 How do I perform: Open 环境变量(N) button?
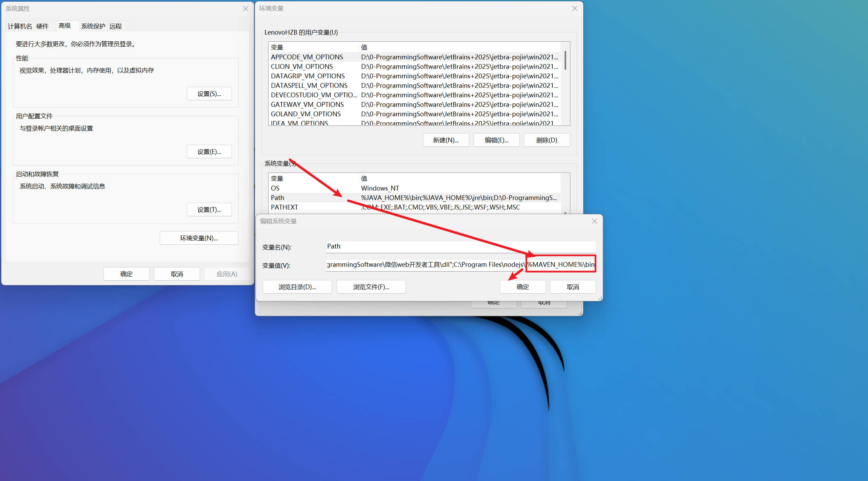click(199, 238)
